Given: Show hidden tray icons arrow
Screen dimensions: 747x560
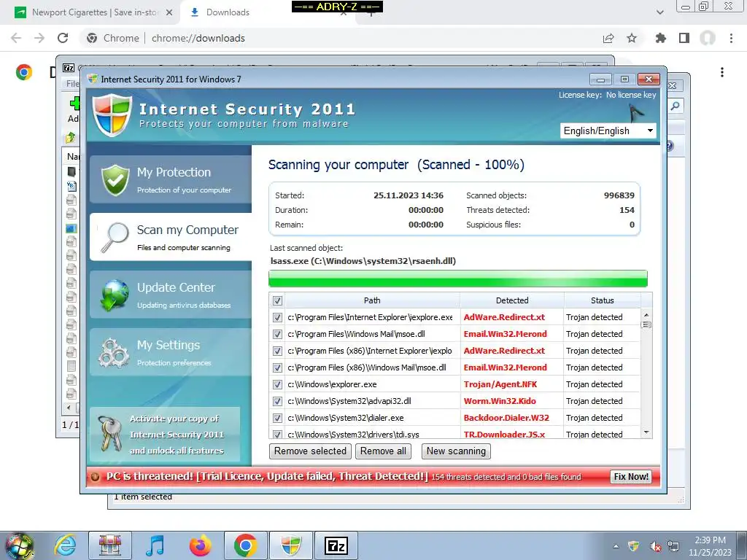Looking at the screenshot, I should coord(616,547).
